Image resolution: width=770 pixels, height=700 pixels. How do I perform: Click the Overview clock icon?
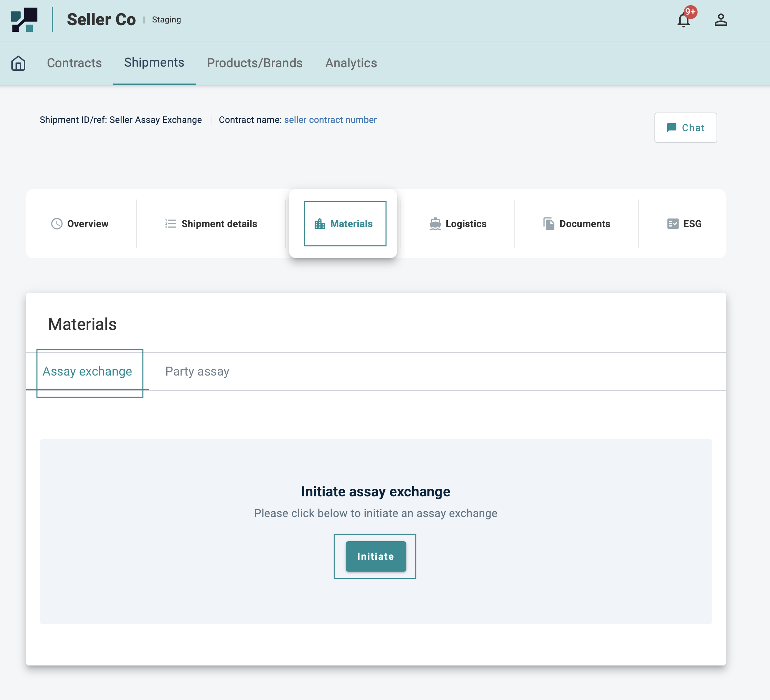tap(57, 224)
